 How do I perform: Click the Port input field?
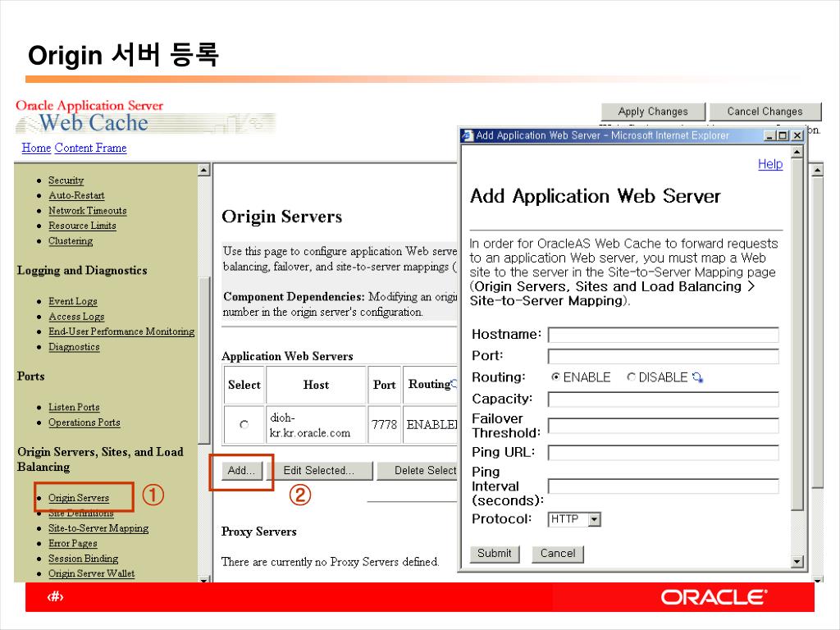[663, 356]
